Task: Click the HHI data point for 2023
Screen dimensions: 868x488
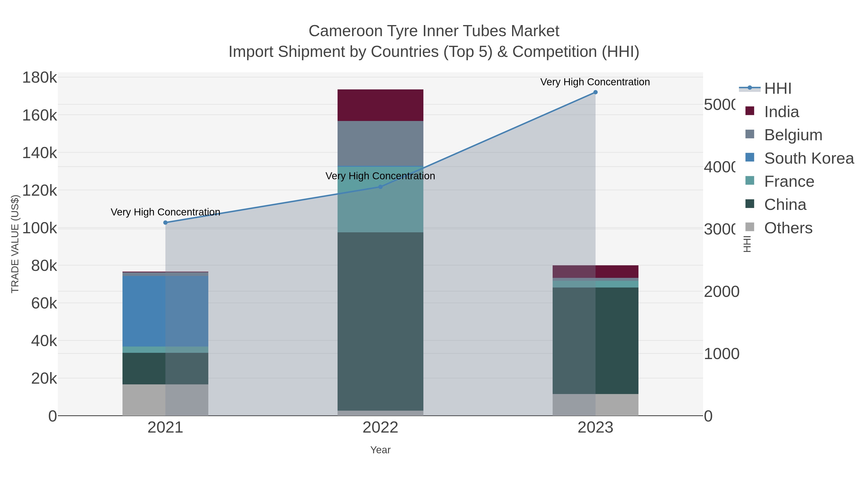Action: (x=595, y=92)
